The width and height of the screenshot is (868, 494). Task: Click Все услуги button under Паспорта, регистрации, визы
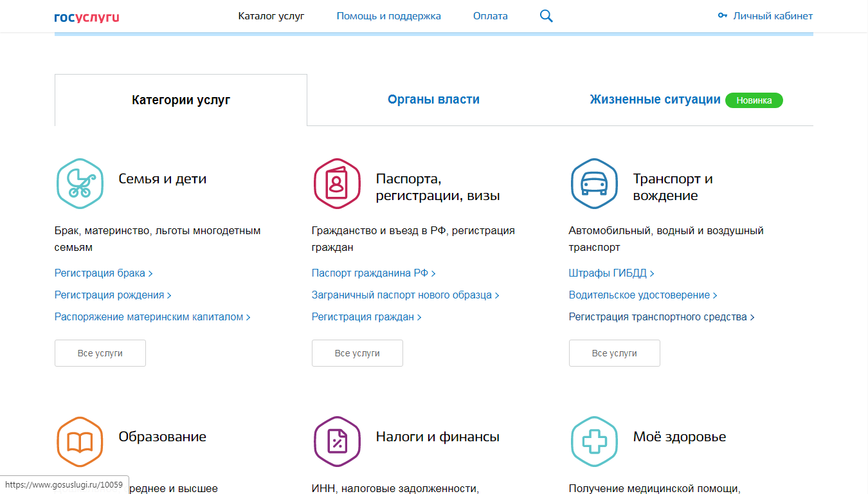(357, 353)
